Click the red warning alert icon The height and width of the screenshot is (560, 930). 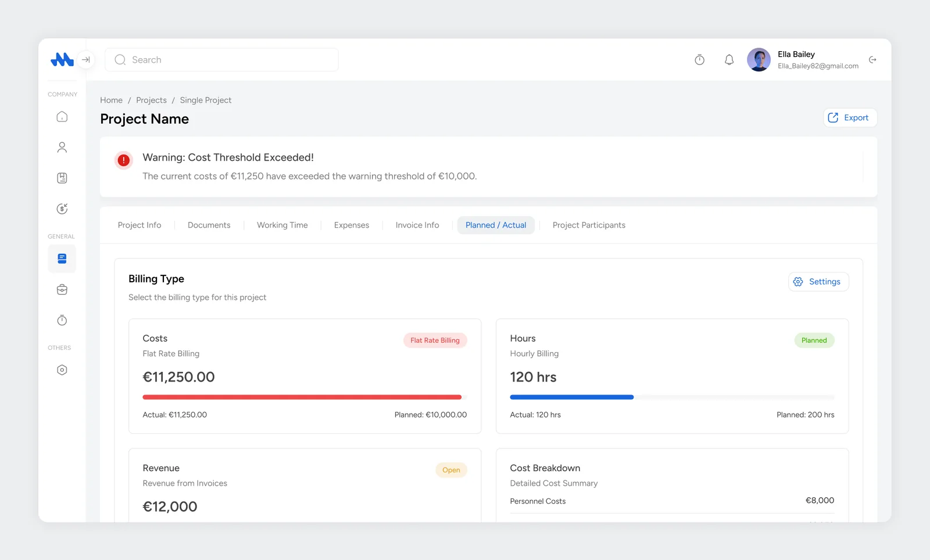click(124, 160)
